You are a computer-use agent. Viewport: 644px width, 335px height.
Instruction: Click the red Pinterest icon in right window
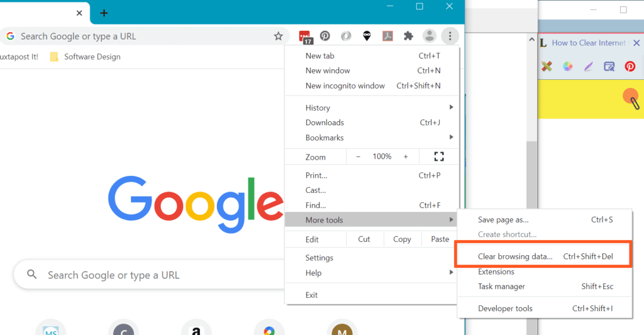pyautogui.click(x=630, y=67)
